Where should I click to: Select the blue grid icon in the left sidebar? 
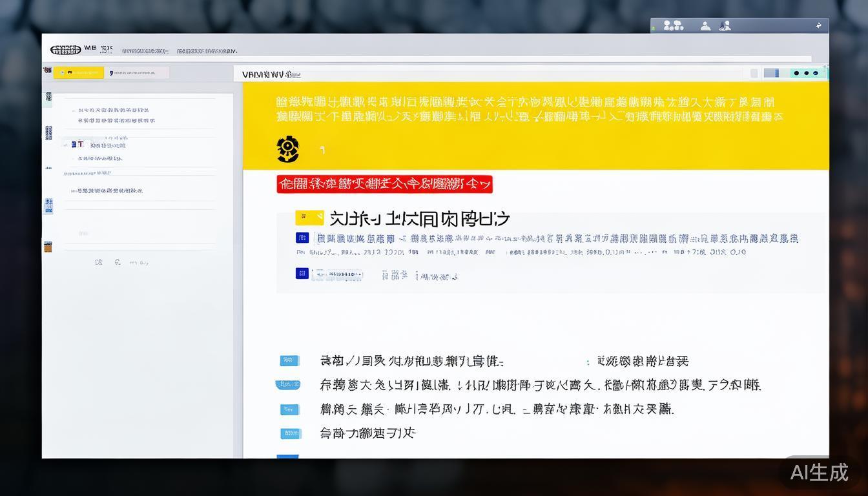pyautogui.click(x=47, y=205)
